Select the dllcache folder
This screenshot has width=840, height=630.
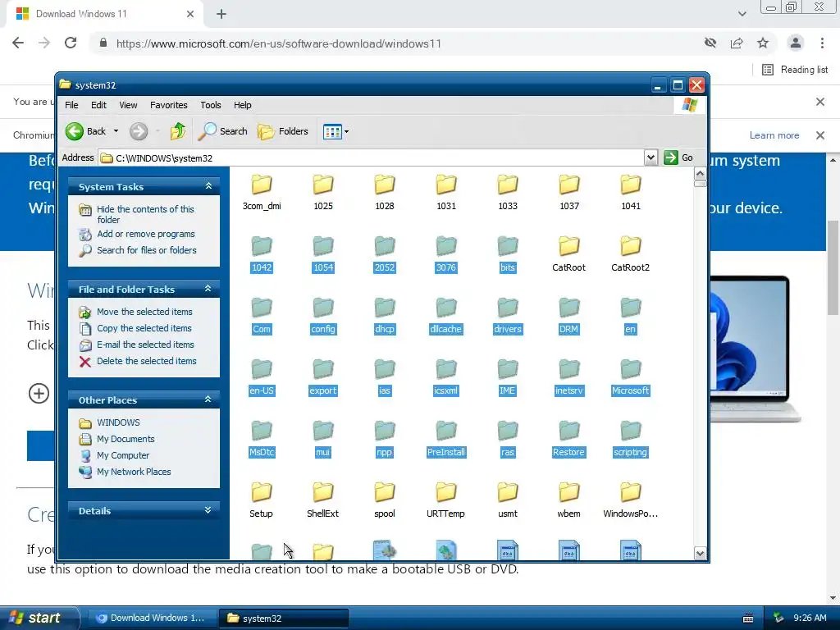[x=445, y=315]
